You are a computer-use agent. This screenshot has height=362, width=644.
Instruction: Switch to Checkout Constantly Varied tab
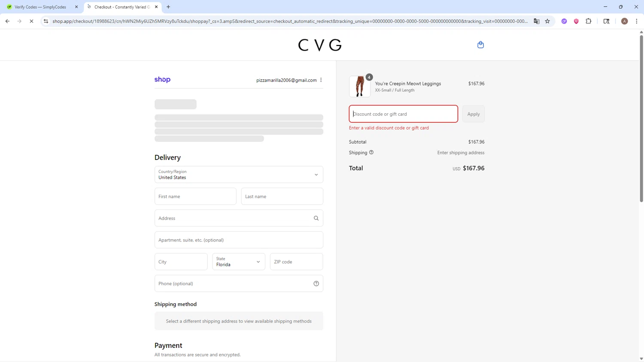click(x=122, y=7)
